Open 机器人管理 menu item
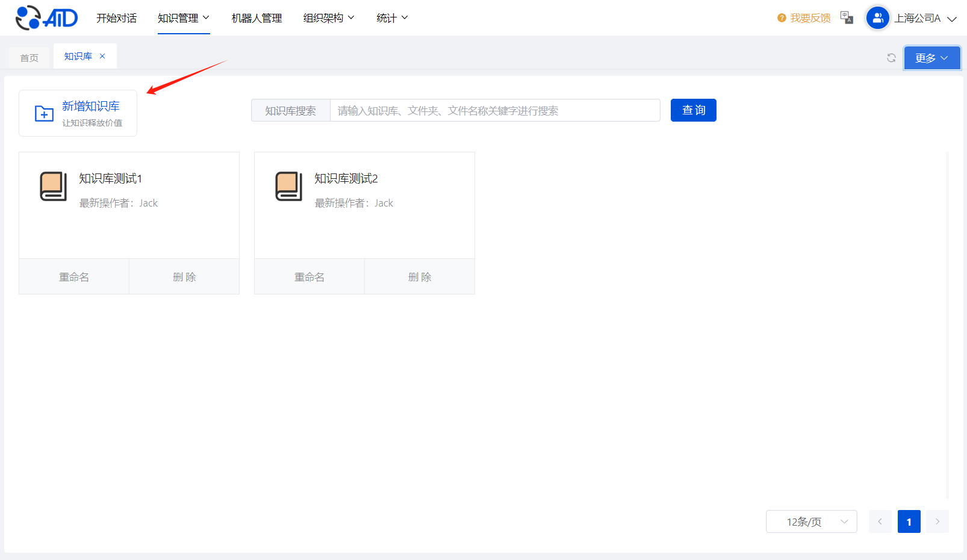 [257, 18]
